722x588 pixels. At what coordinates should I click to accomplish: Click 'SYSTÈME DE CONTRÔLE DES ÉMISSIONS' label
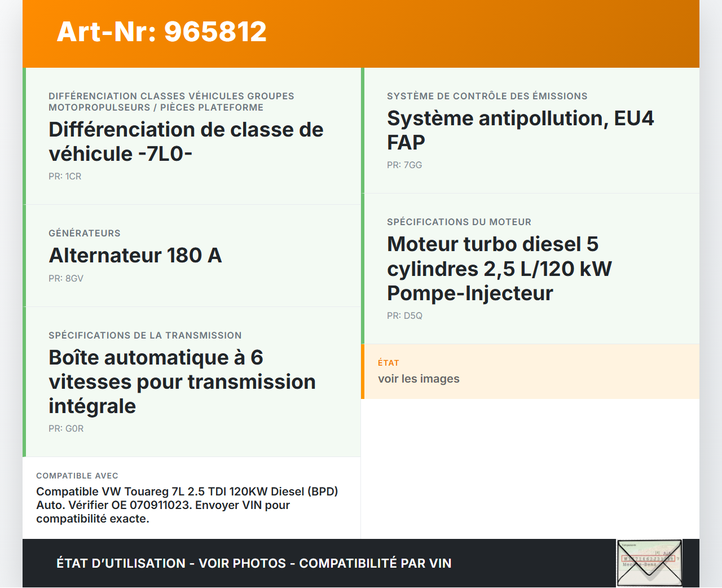(x=487, y=96)
